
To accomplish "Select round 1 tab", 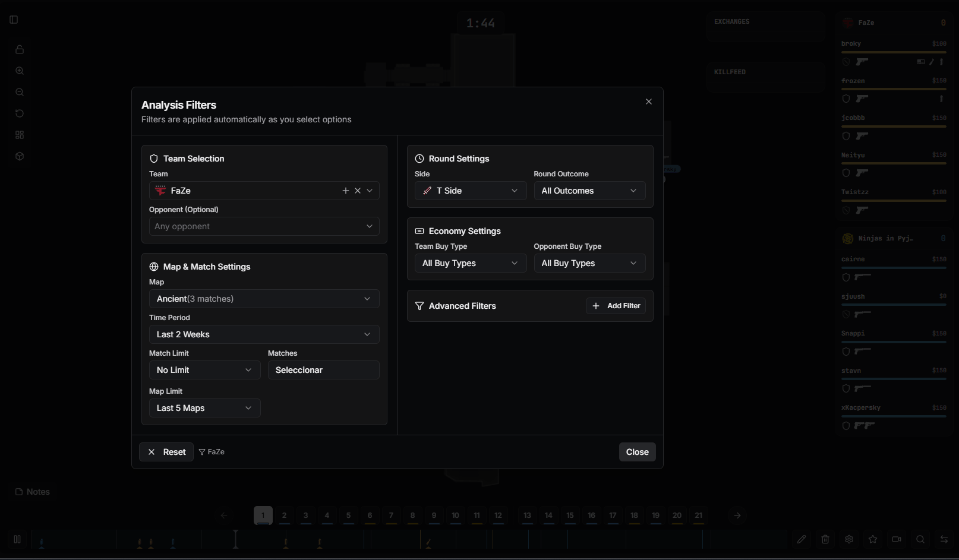I will tap(263, 515).
